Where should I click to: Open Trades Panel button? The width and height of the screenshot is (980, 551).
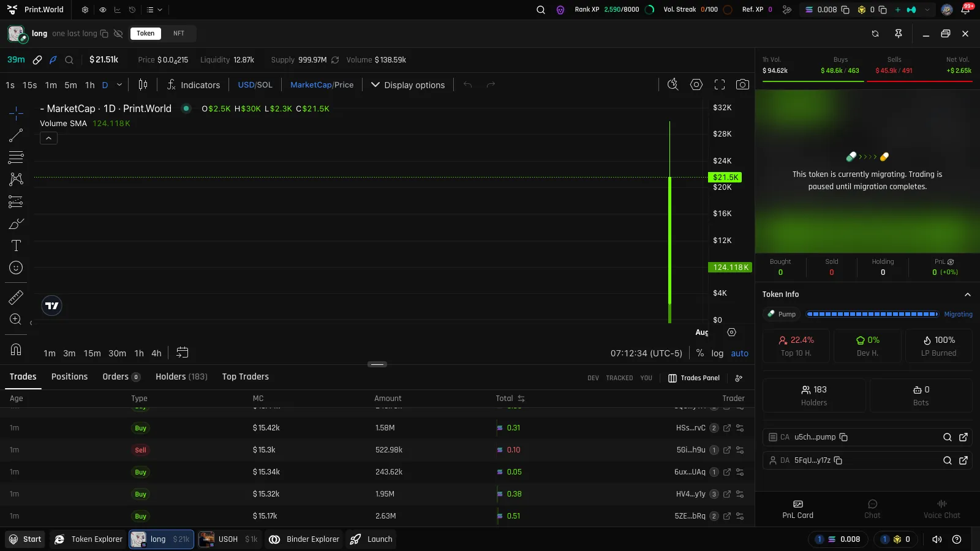pos(693,378)
